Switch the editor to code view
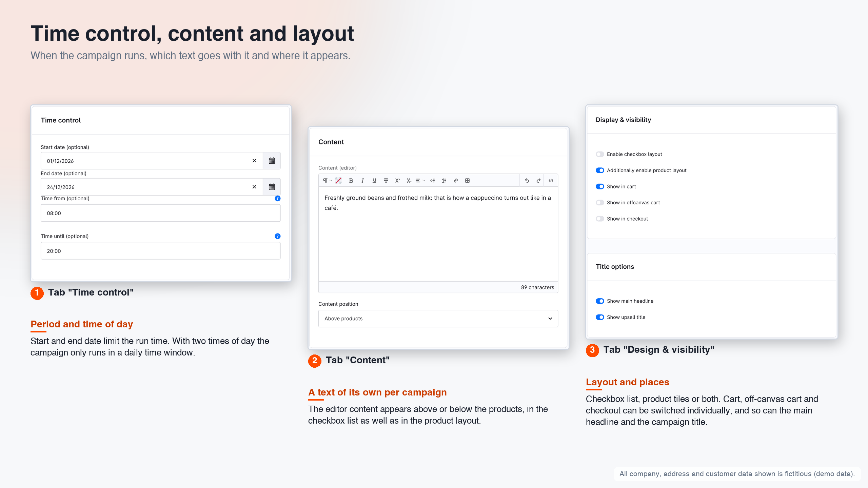This screenshot has width=868, height=488. point(551,181)
